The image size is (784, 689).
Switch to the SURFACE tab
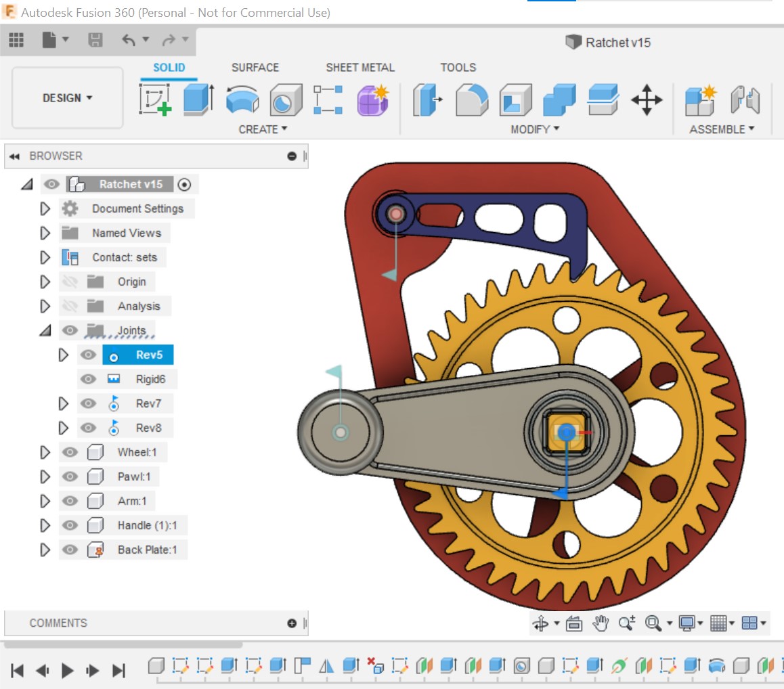click(255, 68)
